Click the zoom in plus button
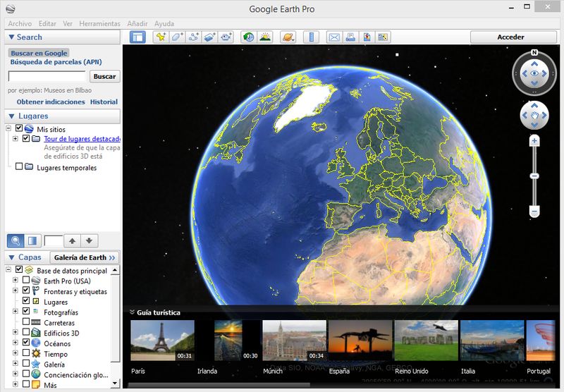 (534, 140)
